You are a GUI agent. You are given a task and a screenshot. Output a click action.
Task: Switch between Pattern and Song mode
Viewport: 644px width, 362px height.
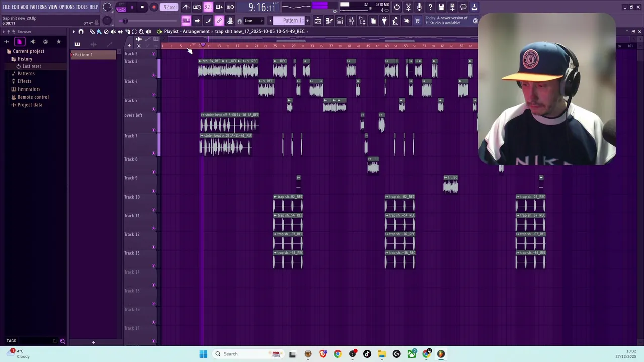(121, 7)
